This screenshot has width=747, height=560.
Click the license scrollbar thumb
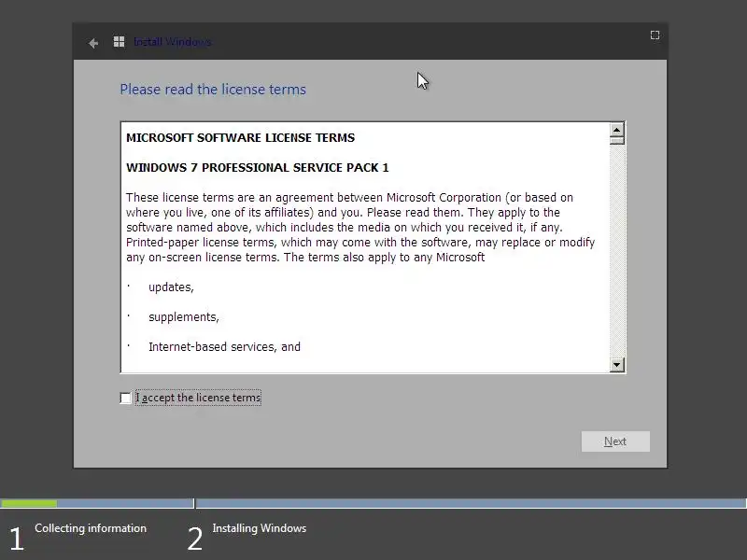pyautogui.click(x=617, y=141)
